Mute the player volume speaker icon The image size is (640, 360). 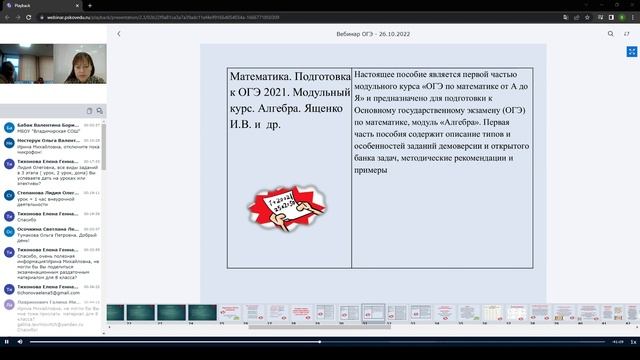click(20, 342)
